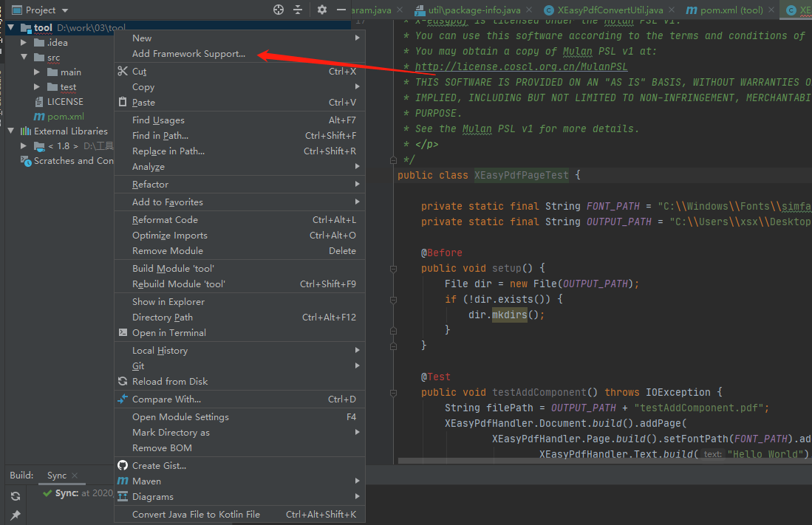This screenshot has width=812, height=525.
Task: Choose Remove BOM
Action: pyautogui.click(x=239, y=448)
